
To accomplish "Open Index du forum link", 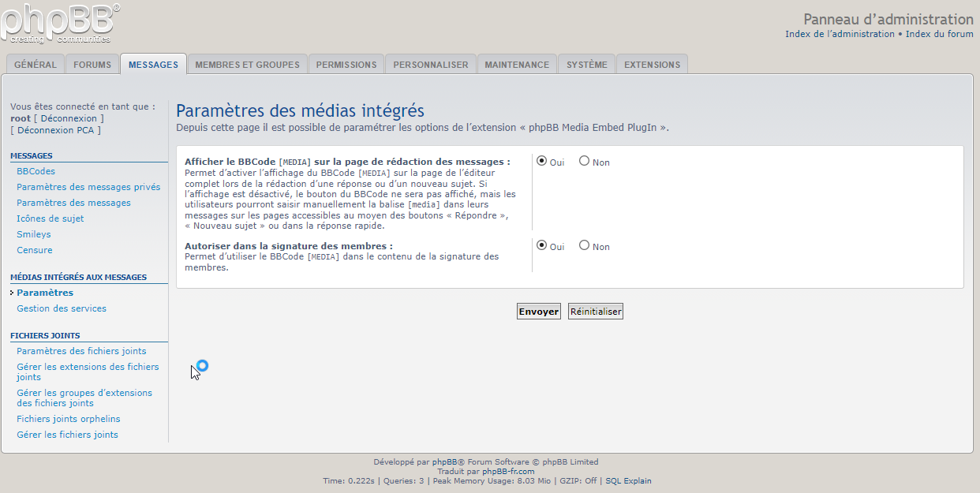I will click(939, 34).
